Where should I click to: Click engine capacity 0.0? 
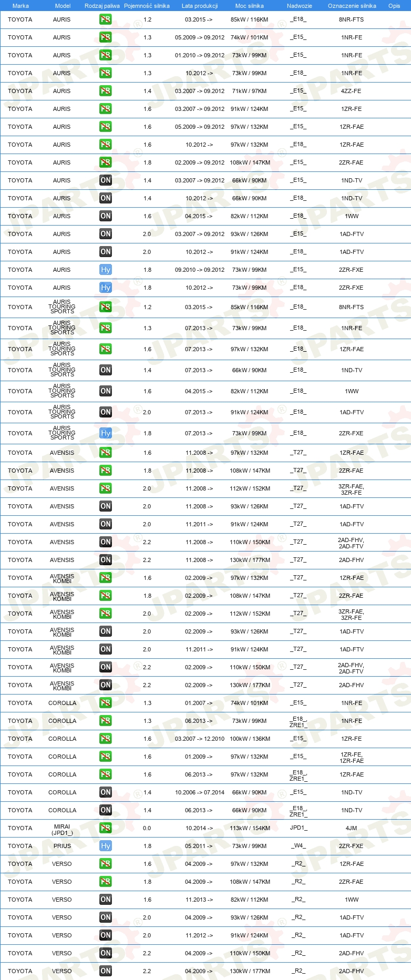[x=147, y=828]
